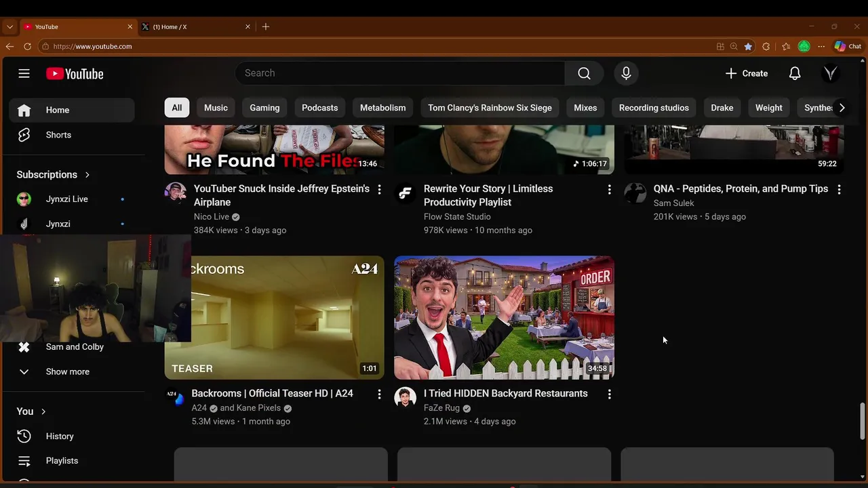Open FaZe Rug channel avatar
Screen dimensions: 868x488
point(405,397)
